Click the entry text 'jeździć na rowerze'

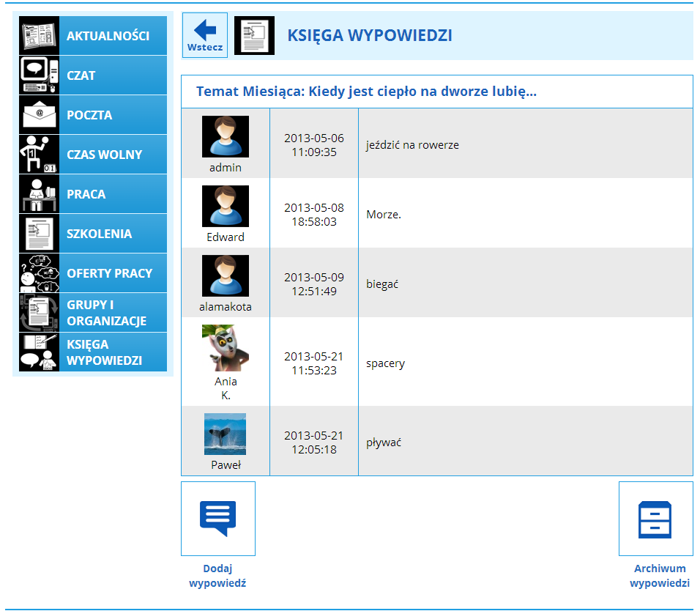[x=412, y=145]
